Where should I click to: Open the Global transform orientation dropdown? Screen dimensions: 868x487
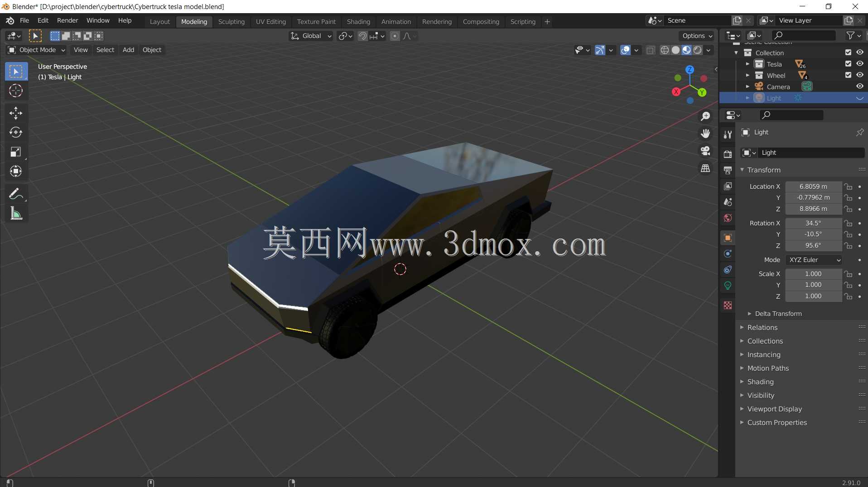(x=311, y=36)
